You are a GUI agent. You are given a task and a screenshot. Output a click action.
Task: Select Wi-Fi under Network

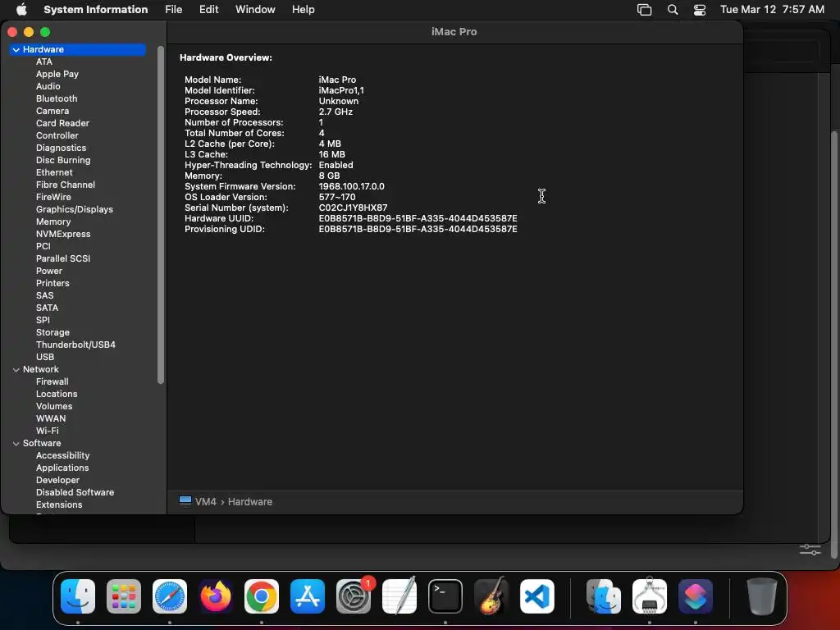[47, 431]
